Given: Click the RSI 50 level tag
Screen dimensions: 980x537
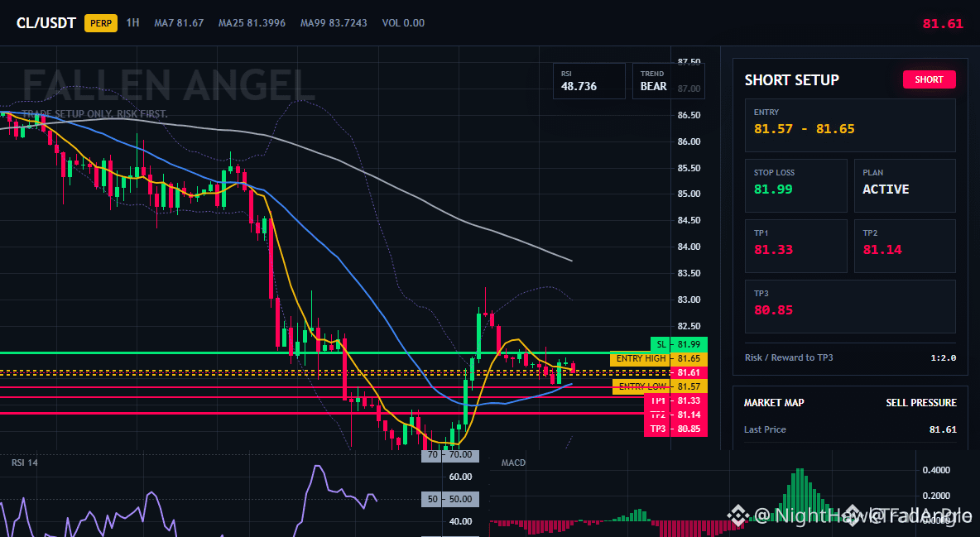Looking at the screenshot, I should tap(450, 500).
